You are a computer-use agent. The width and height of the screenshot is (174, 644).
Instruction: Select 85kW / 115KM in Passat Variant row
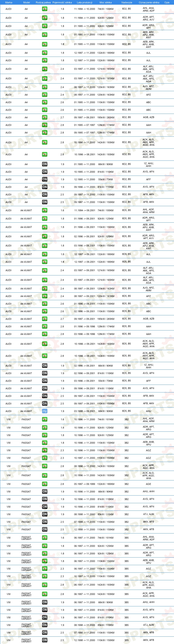(106, 625)
